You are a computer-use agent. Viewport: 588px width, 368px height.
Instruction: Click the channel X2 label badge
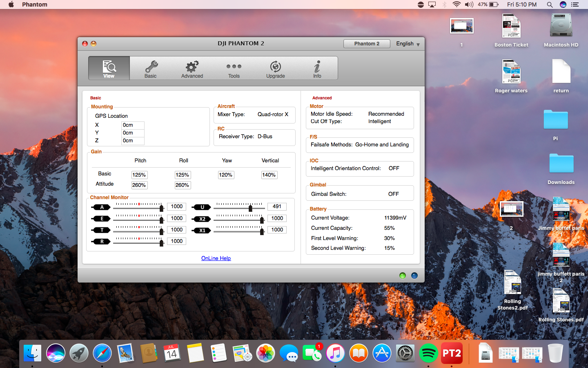[x=202, y=219]
